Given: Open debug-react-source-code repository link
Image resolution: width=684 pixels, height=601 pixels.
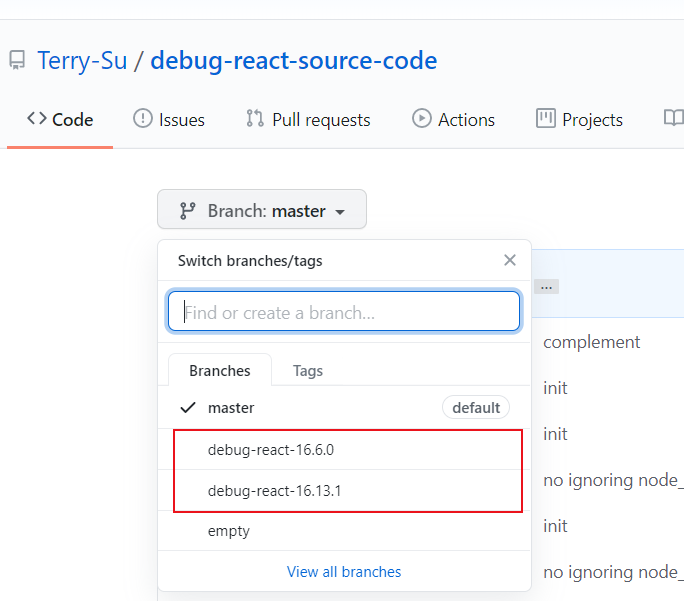Looking at the screenshot, I should [294, 61].
